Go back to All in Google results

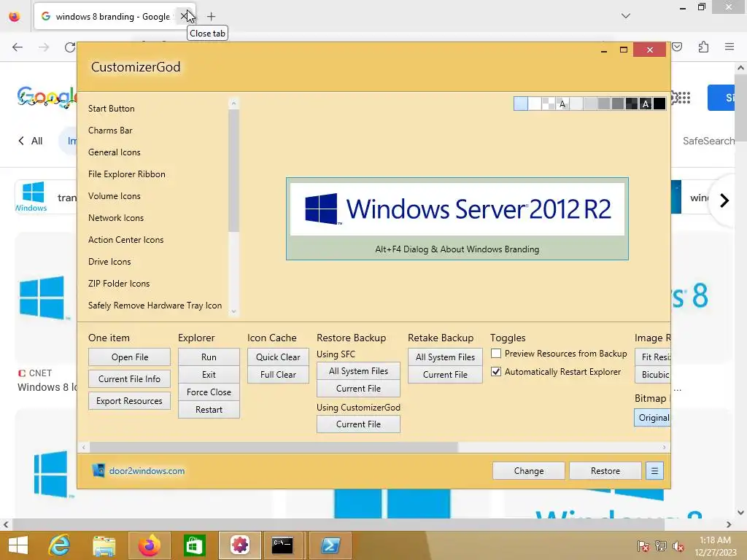(x=31, y=141)
